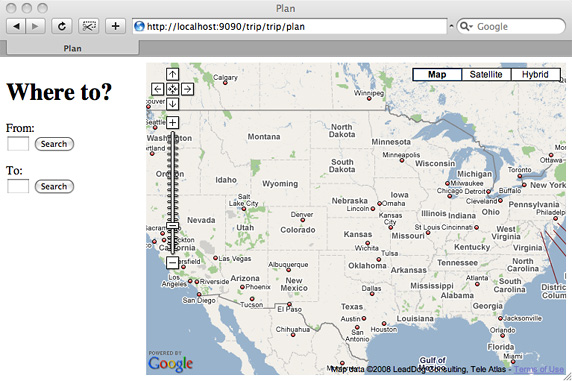Click the Salt Lake City marker

(x=244, y=209)
